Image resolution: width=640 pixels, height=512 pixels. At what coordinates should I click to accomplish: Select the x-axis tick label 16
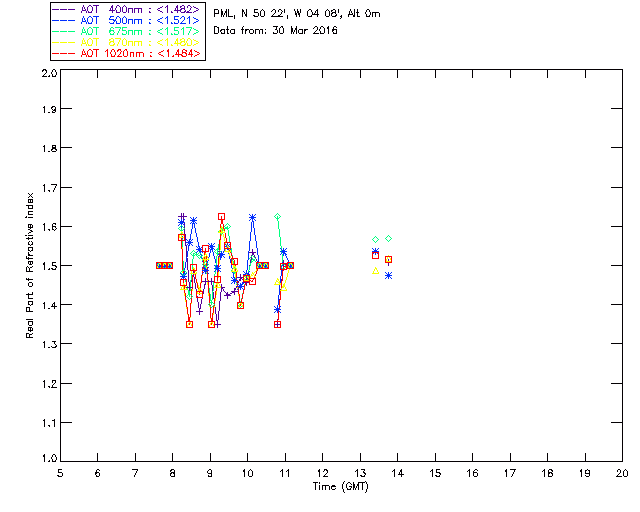click(x=473, y=474)
